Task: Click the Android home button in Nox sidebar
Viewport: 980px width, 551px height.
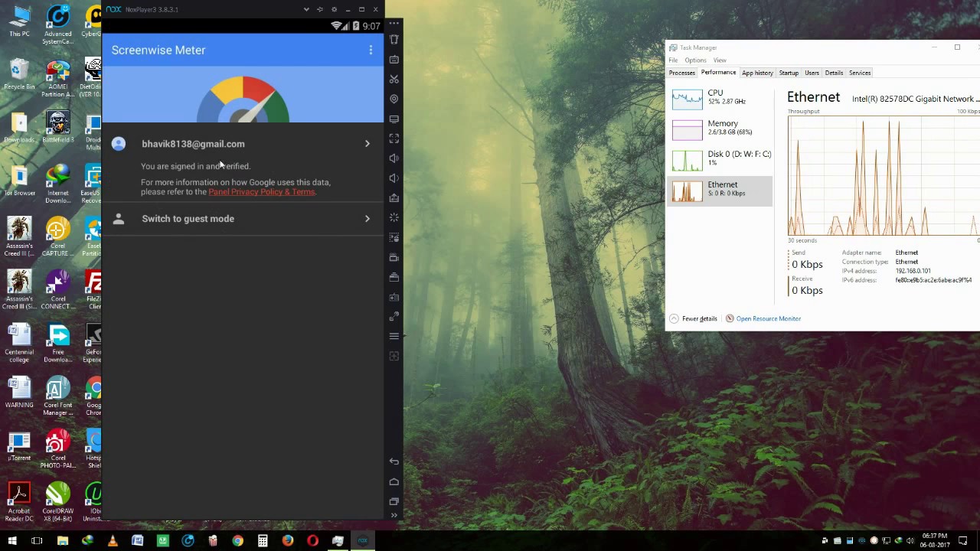Action: tap(394, 481)
